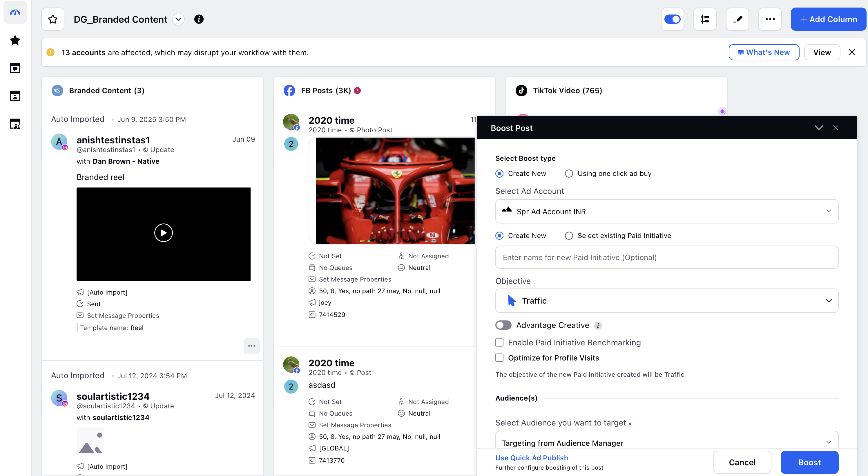
Task: Click the red alert icon beside FB Posts
Action: click(358, 90)
